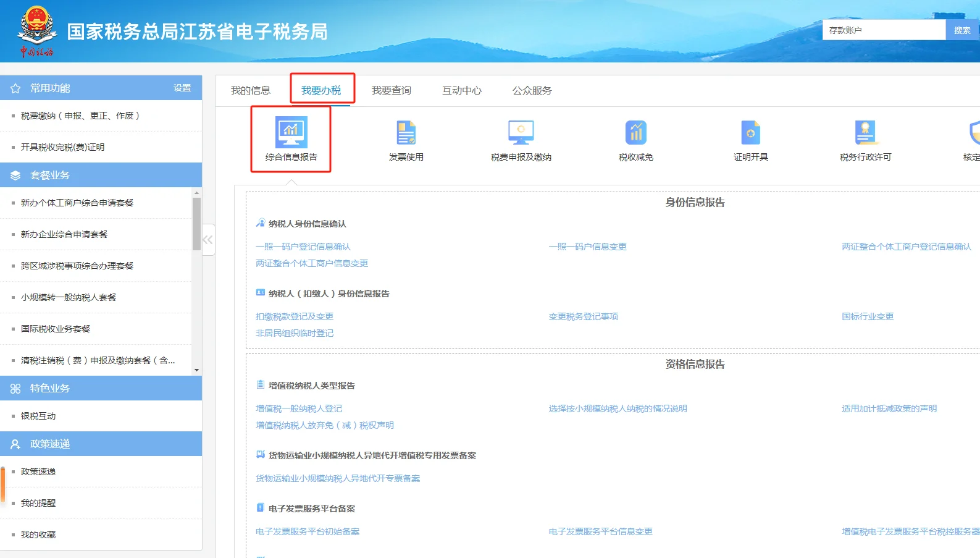Click 电子发票服务平台初始备案 link

308,531
